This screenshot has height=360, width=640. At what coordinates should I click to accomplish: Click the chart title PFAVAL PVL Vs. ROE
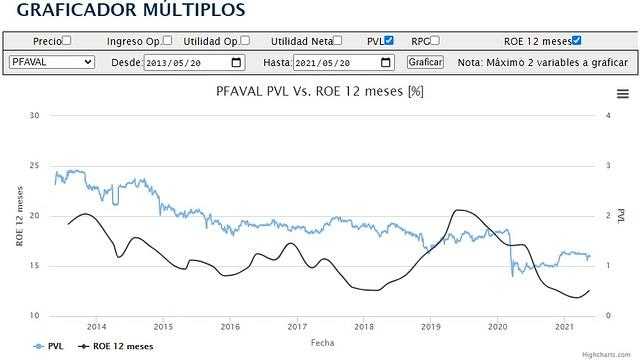(320, 91)
